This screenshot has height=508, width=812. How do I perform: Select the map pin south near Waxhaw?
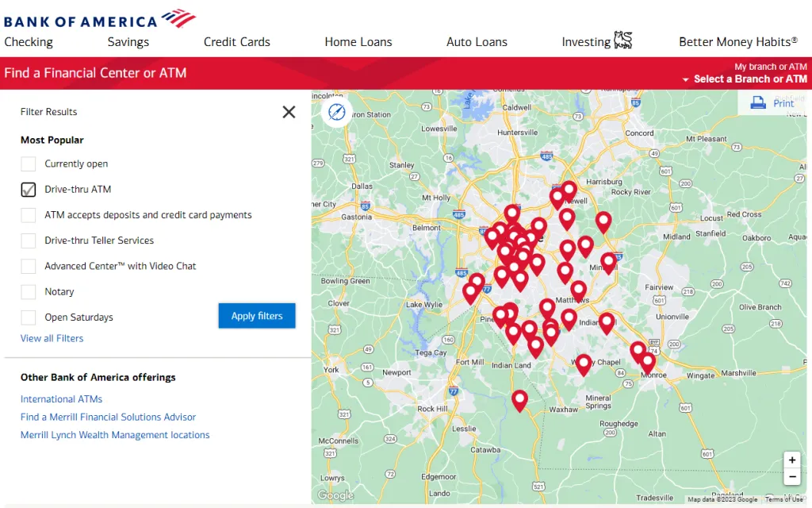coord(519,400)
